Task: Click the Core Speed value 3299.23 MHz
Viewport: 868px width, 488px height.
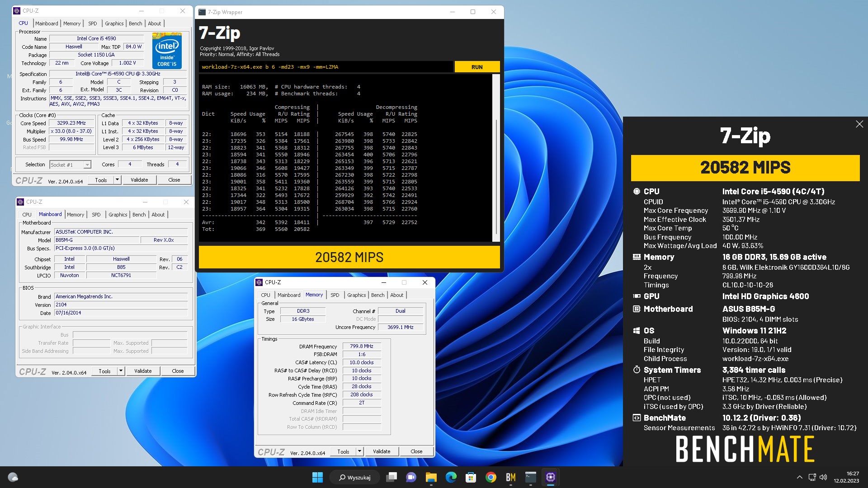Action: (x=71, y=123)
